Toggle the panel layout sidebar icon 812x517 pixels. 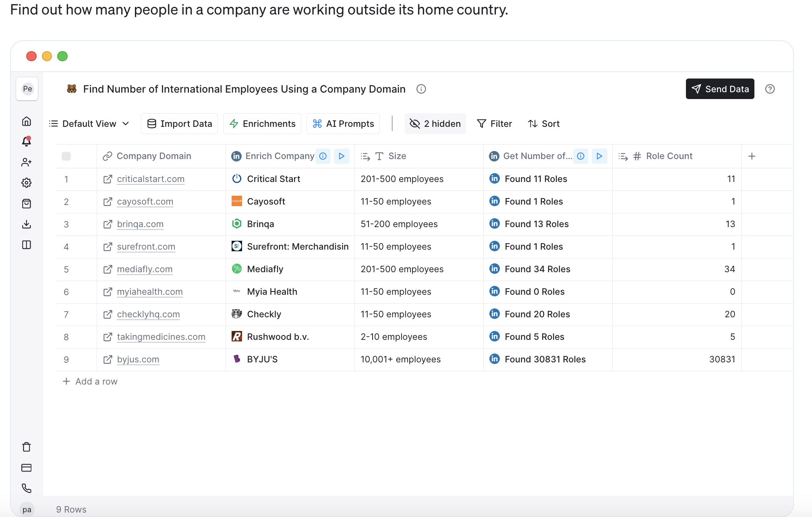point(27,245)
